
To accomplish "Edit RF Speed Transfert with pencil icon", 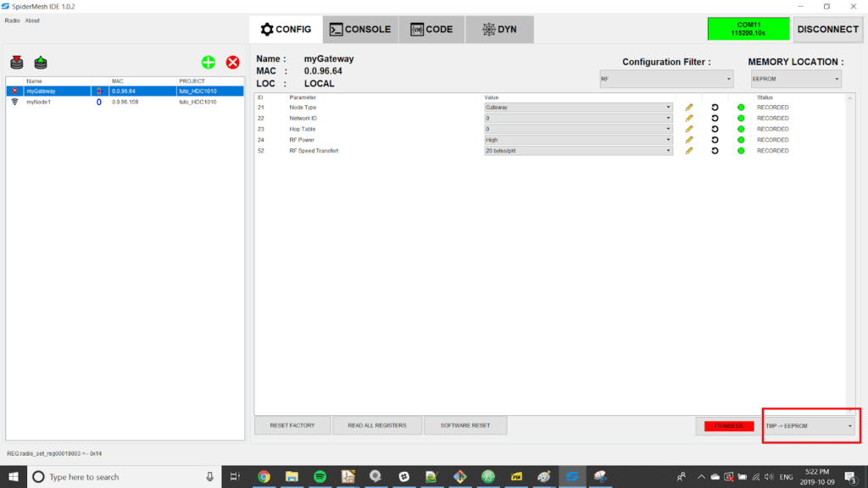I will [688, 151].
